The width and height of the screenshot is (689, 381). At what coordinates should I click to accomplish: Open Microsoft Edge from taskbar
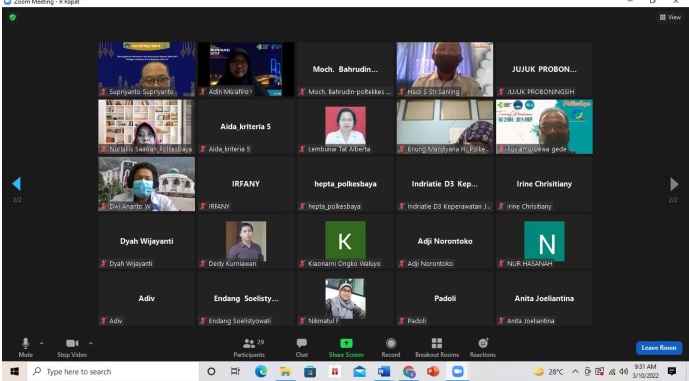[x=261, y=372]
